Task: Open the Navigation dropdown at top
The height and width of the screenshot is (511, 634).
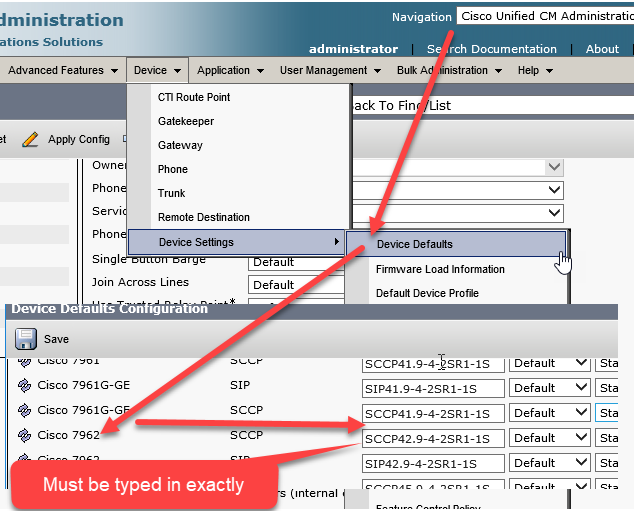Action: click(544, 16)
